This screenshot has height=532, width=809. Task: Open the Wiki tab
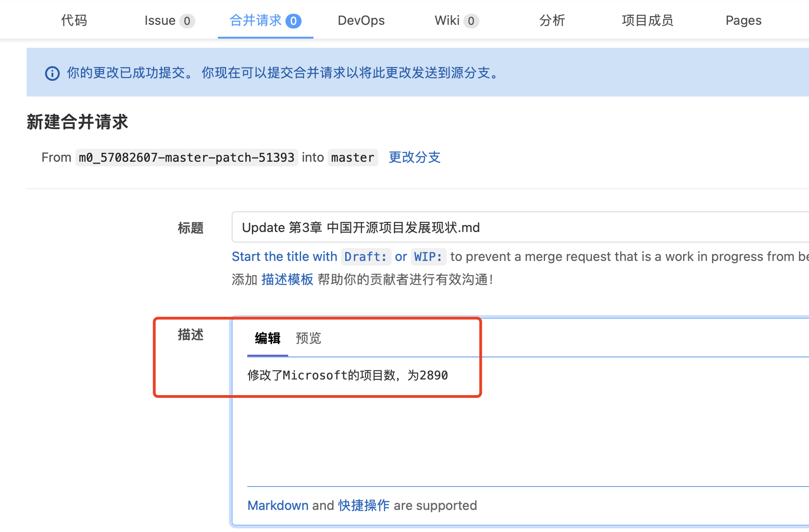(x=456, y=21)
